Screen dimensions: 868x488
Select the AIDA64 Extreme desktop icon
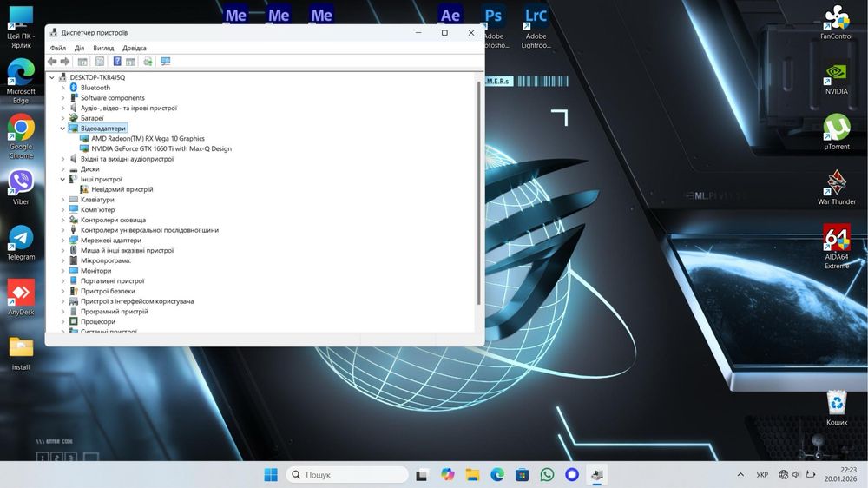point(837,247)
